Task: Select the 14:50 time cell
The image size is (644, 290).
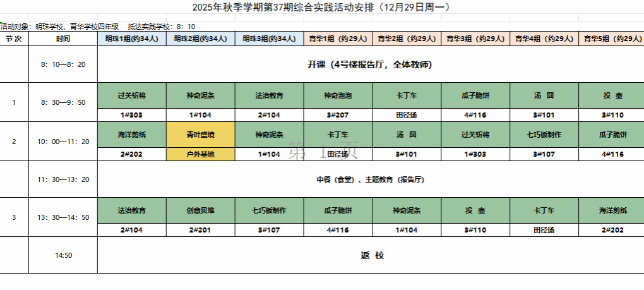Action: [63, 255]
